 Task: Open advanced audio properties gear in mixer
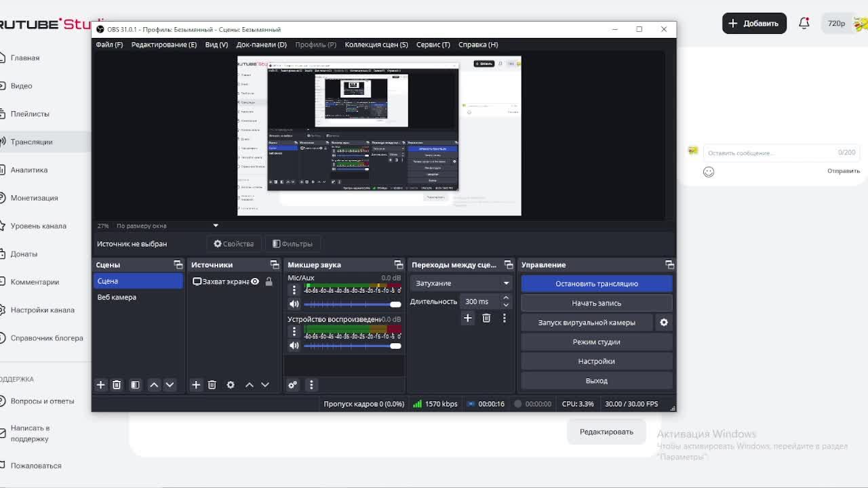click(292, 385)
